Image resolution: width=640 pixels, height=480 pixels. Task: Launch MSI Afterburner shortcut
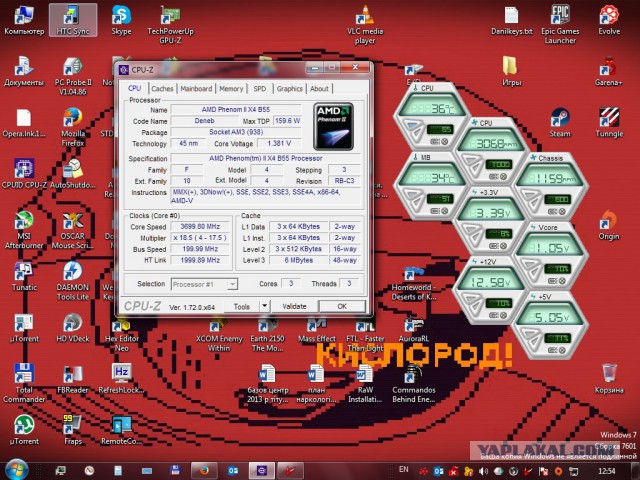coord(24,230)
